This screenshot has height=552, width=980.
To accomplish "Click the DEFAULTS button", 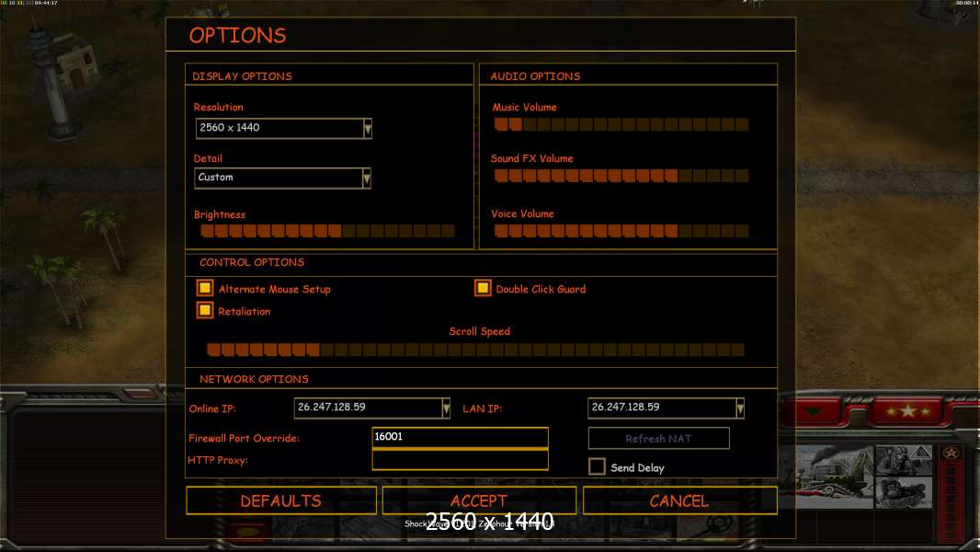I will [281, 500].
